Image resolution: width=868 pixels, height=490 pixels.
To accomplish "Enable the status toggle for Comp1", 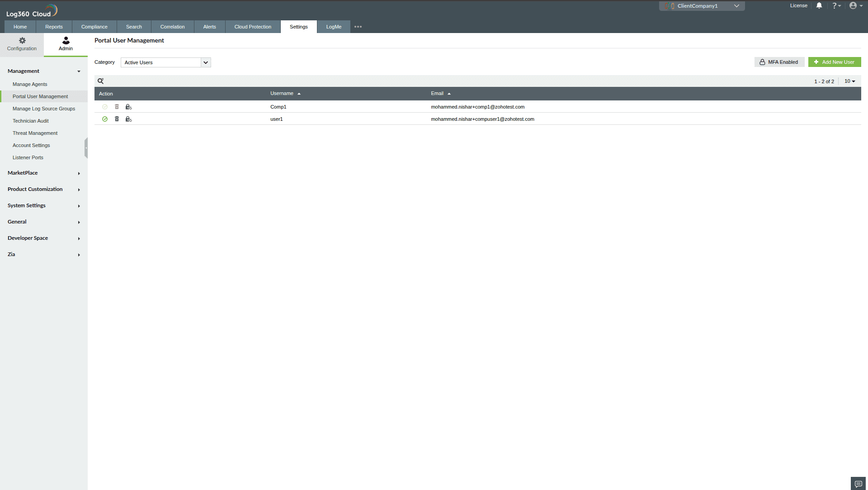I will (105, 107).
